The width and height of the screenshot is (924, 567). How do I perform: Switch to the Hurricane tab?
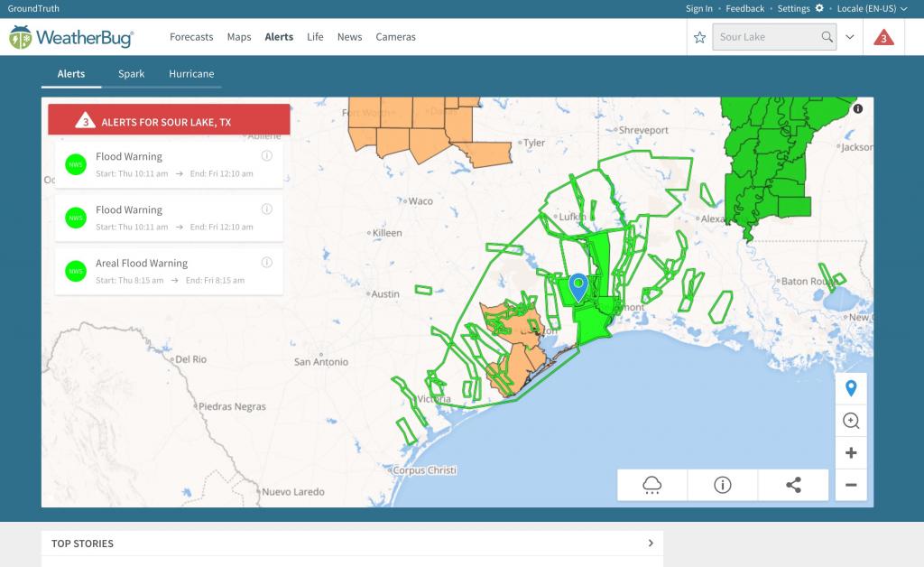coord(191,74)
